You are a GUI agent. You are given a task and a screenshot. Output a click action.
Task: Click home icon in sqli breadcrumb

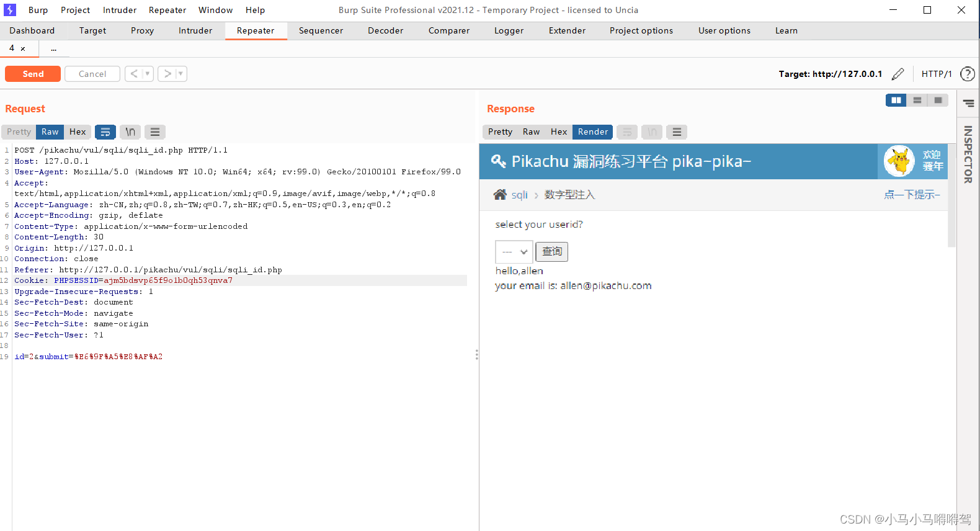(500, 195)
